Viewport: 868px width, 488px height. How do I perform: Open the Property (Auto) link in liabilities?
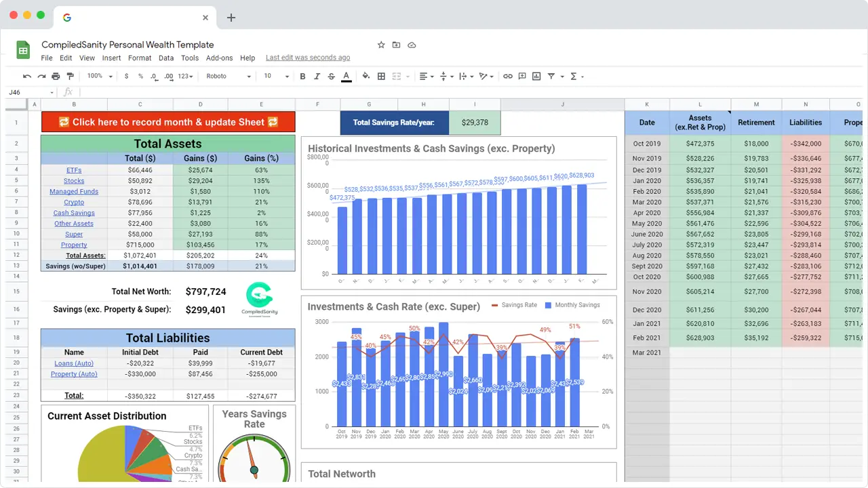coord(74,374)
